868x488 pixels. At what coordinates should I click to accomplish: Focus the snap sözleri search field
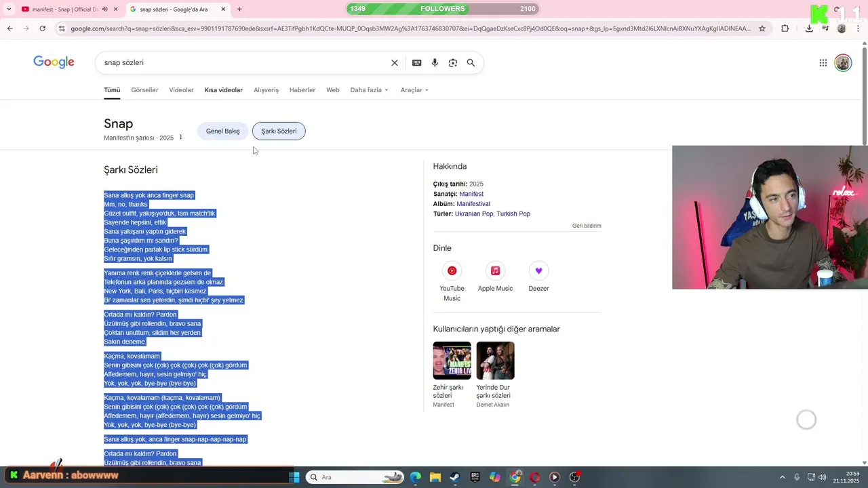[244, 62]
